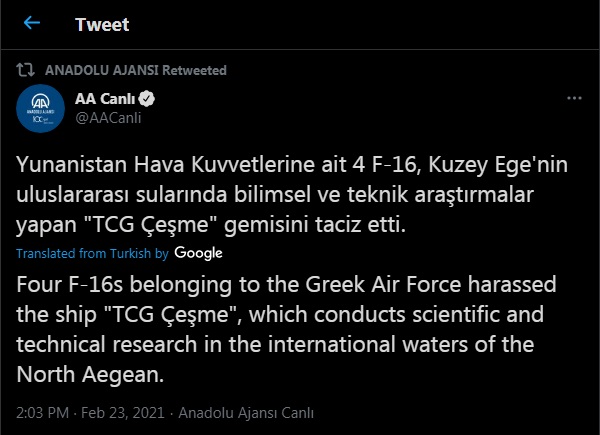Click the Tweet header title
Screen dimensions: 600x435
tap(102, 23)
